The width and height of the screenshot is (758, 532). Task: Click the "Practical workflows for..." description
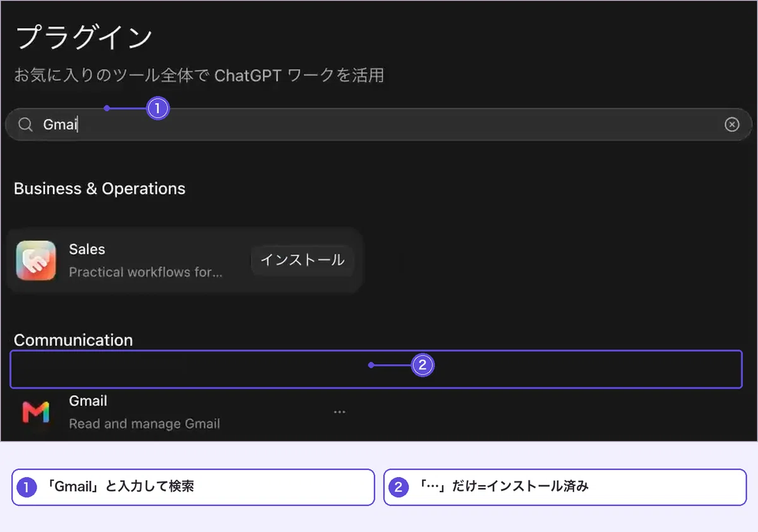click(x=145, y=272)
